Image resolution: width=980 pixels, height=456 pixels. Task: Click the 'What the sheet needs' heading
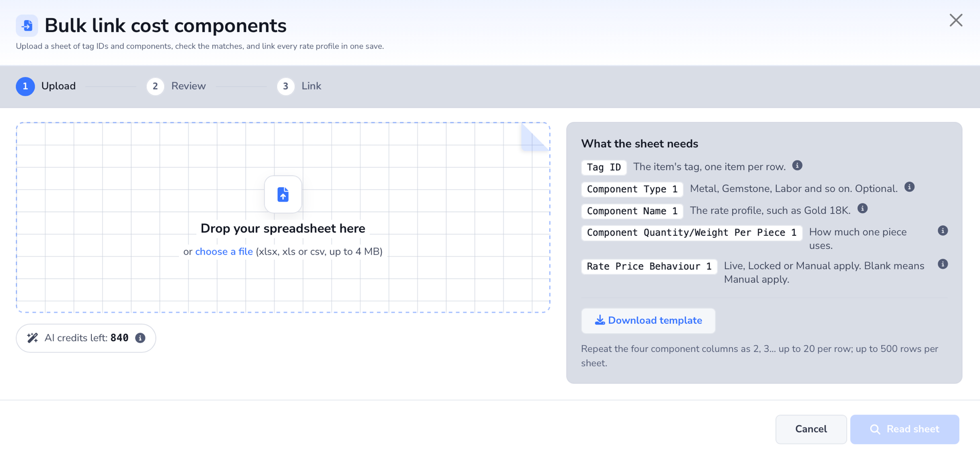(640, 144)
